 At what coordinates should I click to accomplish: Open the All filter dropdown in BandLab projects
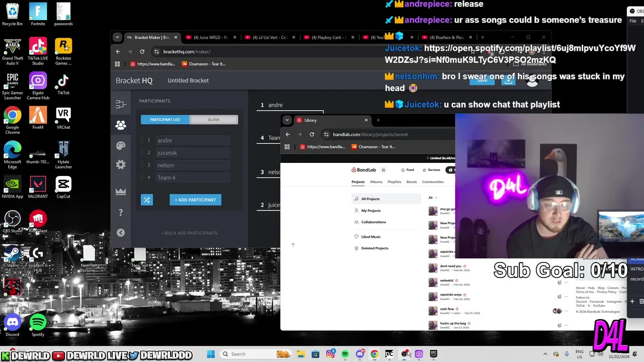[x=433, y=198]
